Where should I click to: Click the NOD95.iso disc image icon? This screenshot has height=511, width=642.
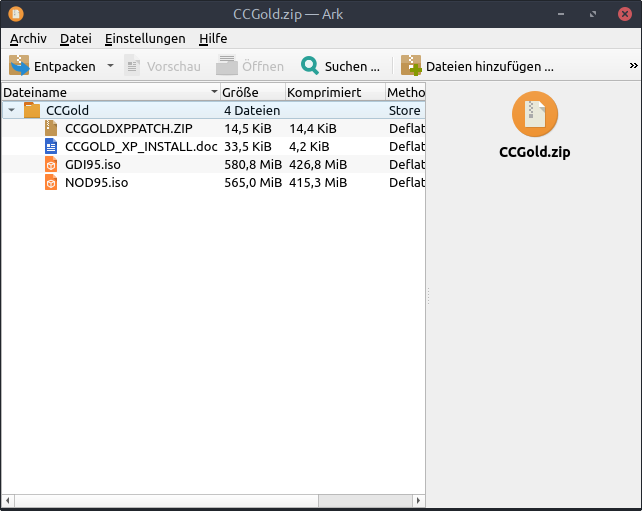click(51, 182)
